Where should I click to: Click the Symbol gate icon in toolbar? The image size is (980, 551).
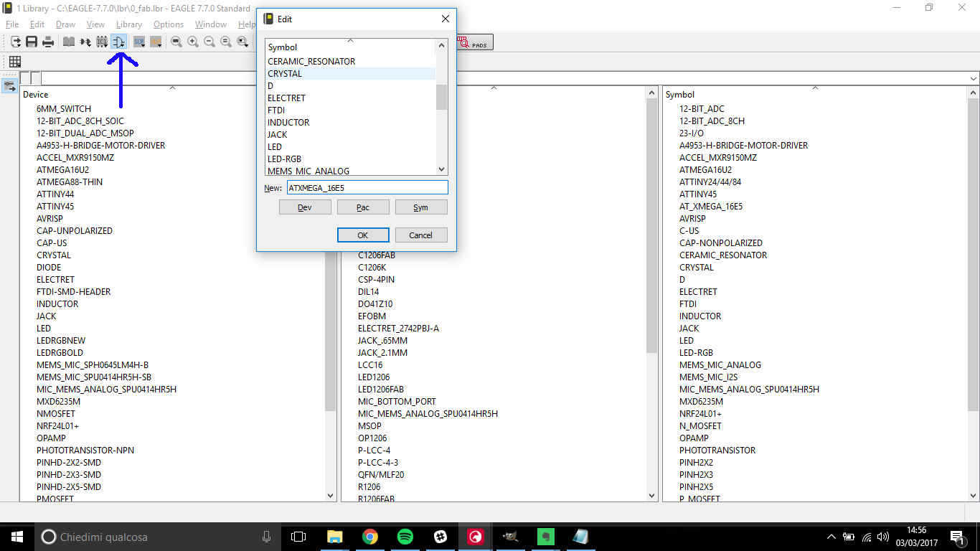point(119,42)
